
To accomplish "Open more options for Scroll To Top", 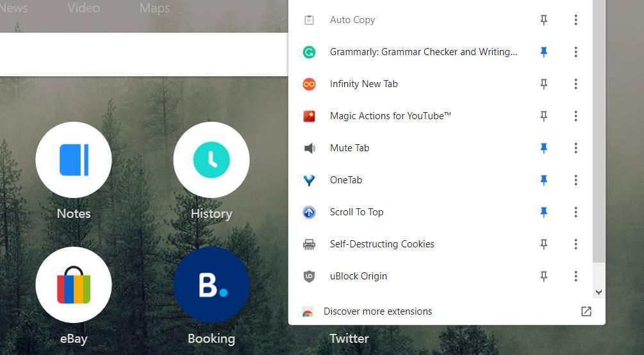I will click(x=576, y=212).
